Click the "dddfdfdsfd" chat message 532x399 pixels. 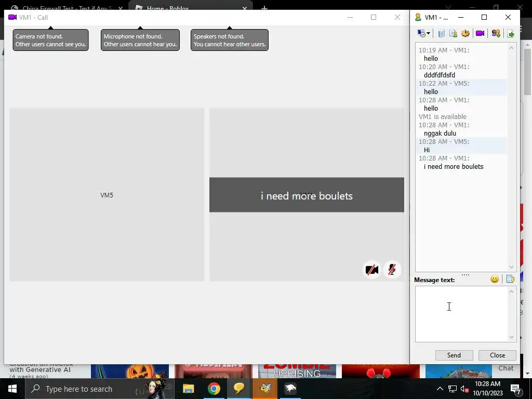[x=440, y=75]
